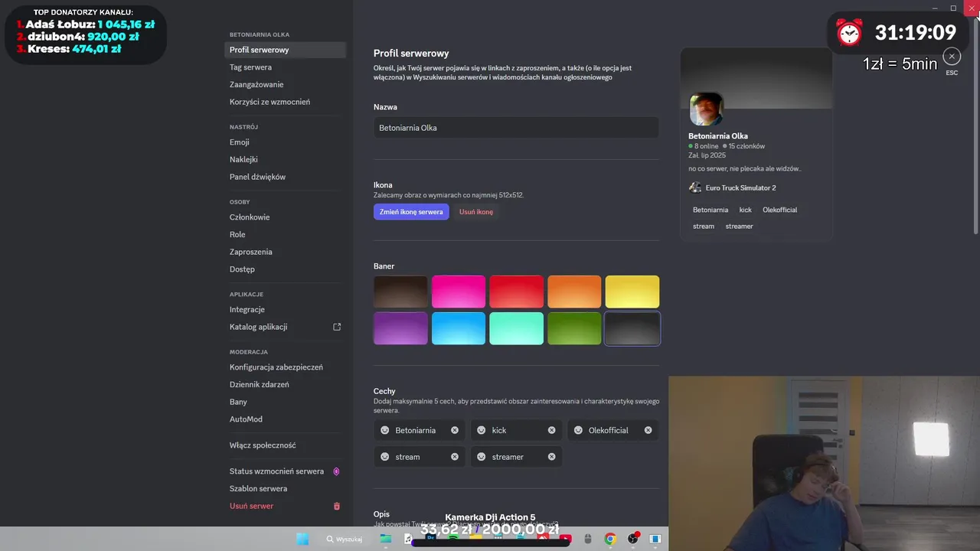Click the ESC close settings icon
Viewport: 980px width, 551px height.
(x=952, y=56)
